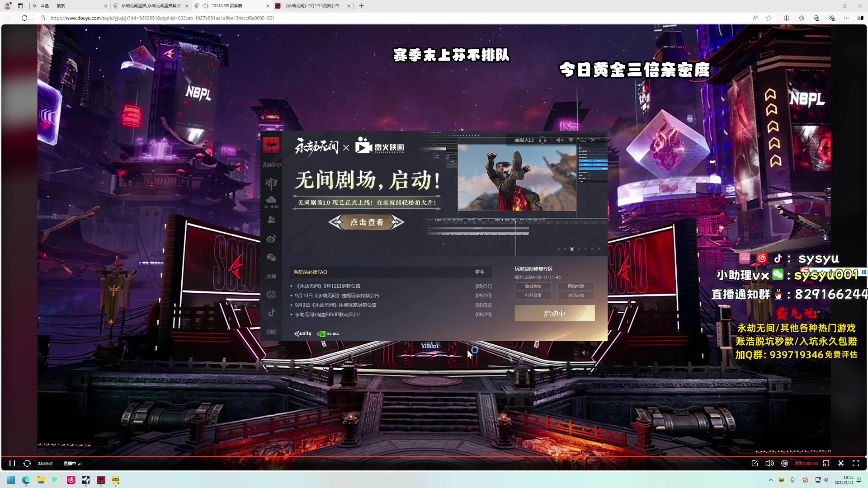Toggle launcher mute speaker icon

pos(560,140)
